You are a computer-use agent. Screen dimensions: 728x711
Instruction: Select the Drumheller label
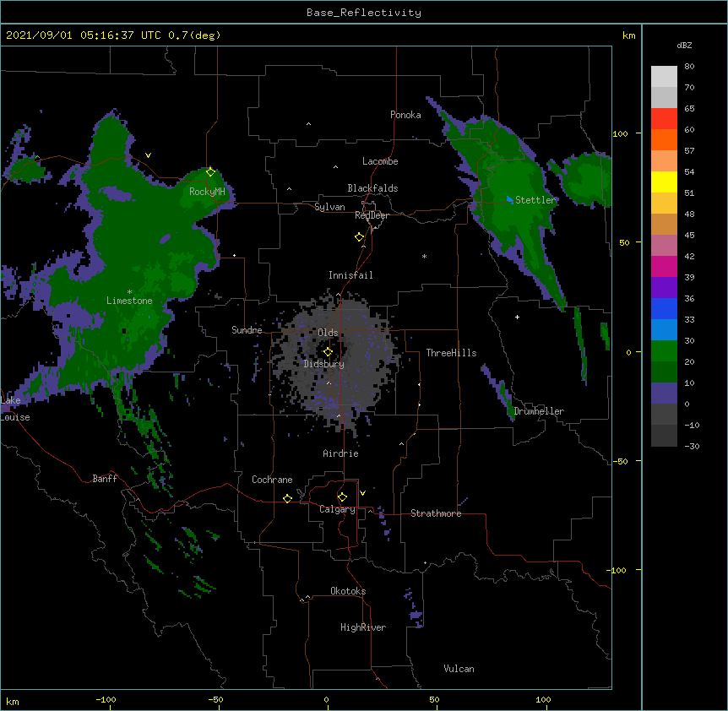point(539,411)
